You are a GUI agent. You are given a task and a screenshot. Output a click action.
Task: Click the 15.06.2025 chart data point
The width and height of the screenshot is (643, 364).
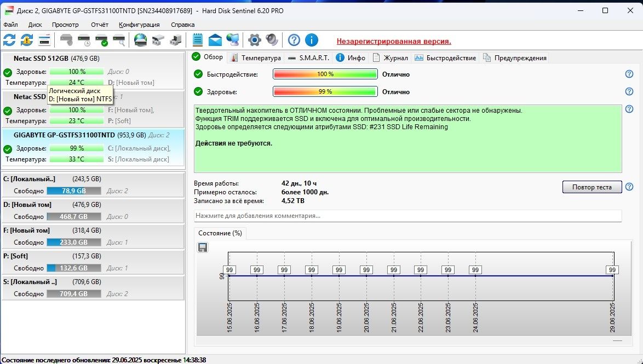click(x=229, y=276)
